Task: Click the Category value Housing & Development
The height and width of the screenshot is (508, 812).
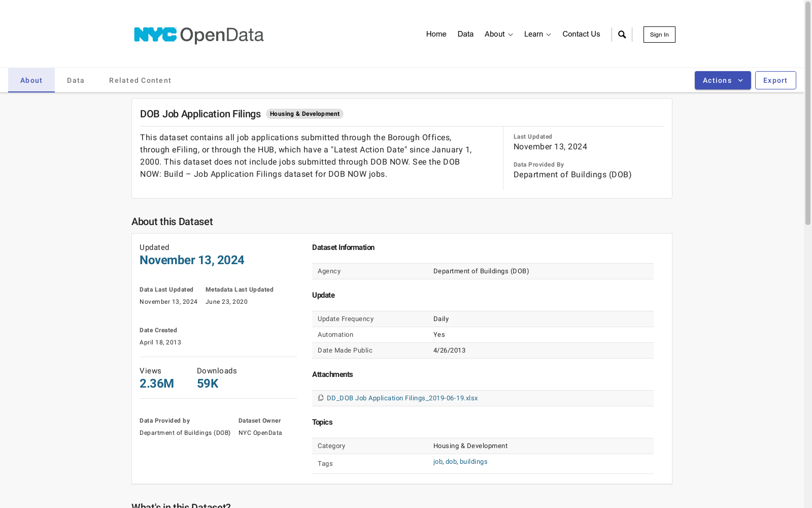Action: [x=470, y=446]
